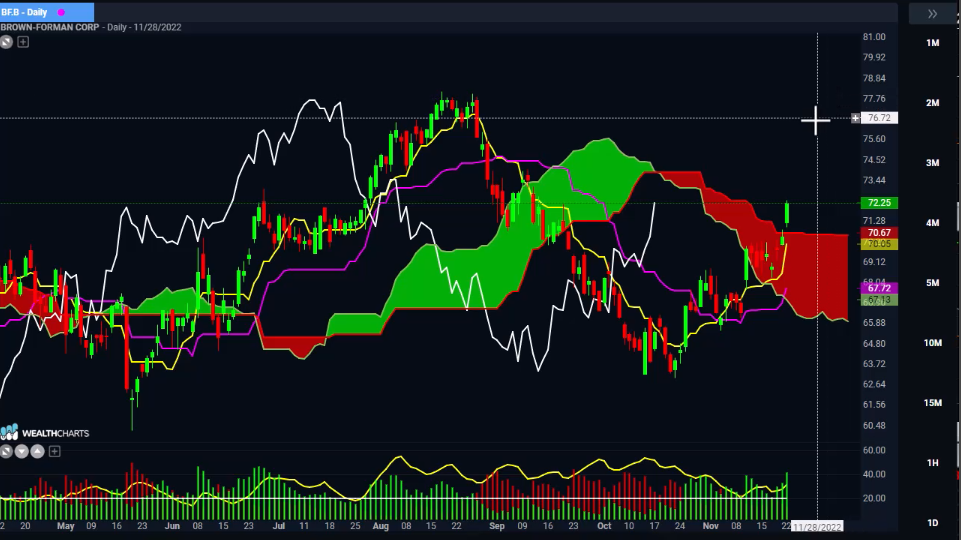This screenshot has height=540, width=961.
Task: Expand the side panel with double-chevron button
Action: 932,13
